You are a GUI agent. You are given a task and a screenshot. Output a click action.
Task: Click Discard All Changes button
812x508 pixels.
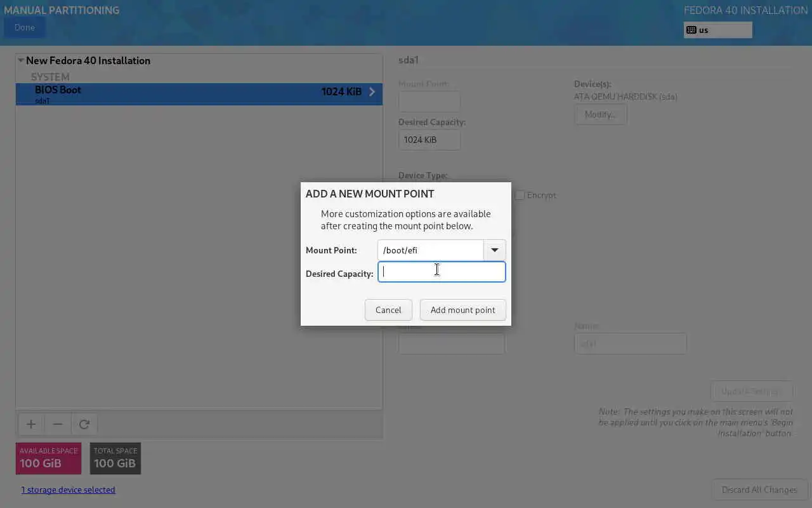(759, 490)
